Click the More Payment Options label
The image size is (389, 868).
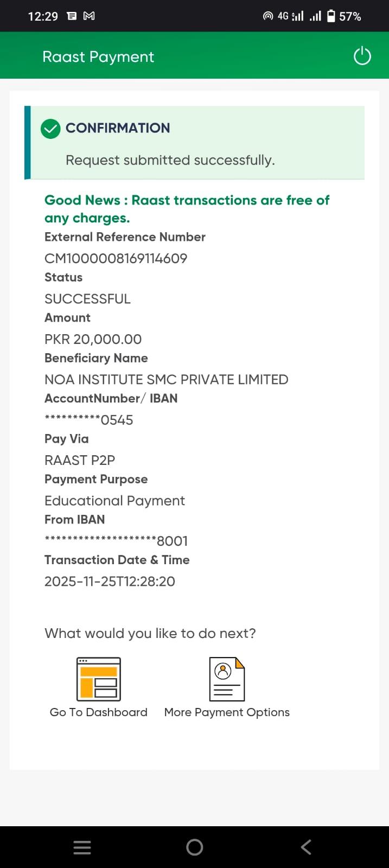pos(227,712)
